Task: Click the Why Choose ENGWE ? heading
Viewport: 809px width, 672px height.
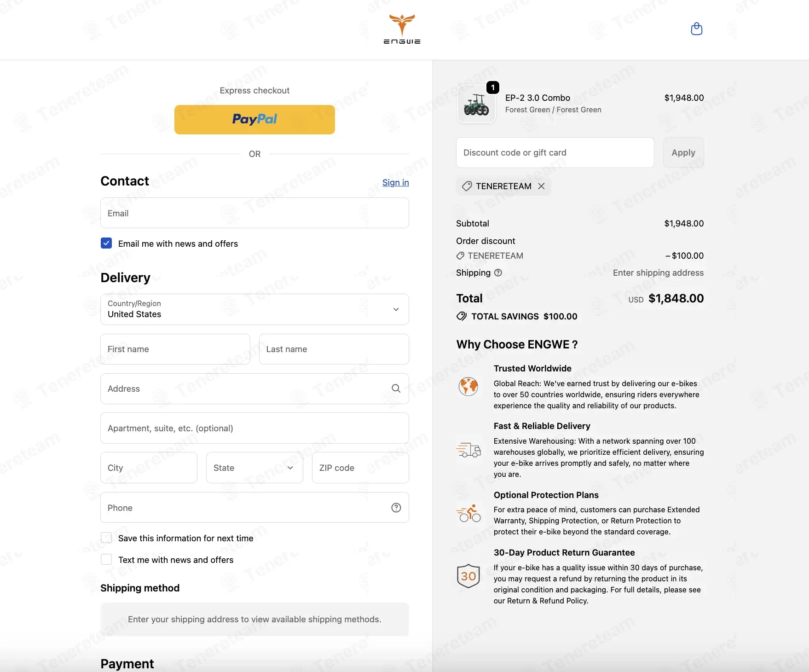Action: click(517, 344)
